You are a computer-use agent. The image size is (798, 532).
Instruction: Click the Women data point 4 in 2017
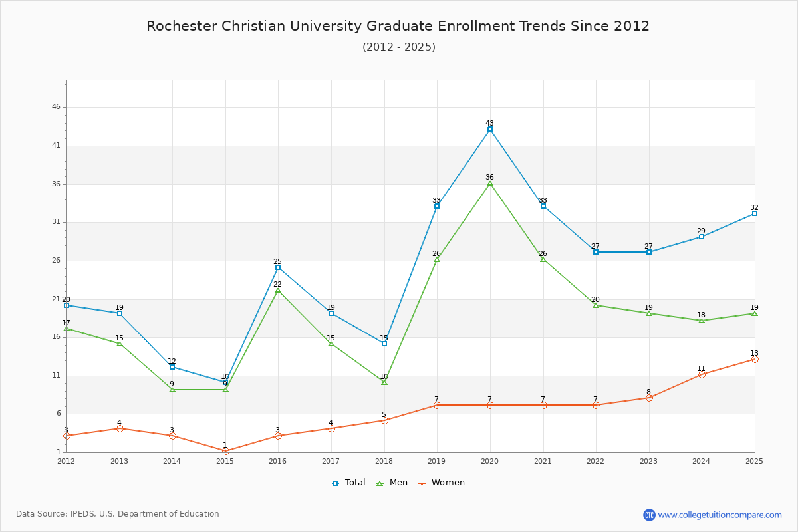[x=331, y=428]
